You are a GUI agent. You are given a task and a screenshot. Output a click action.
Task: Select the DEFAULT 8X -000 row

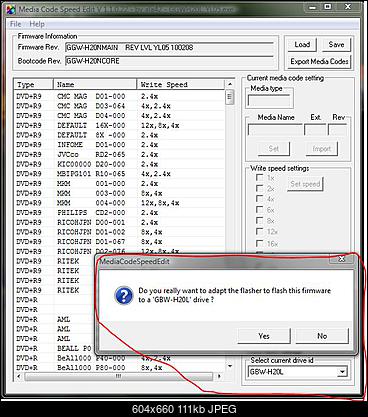point(119,135)
